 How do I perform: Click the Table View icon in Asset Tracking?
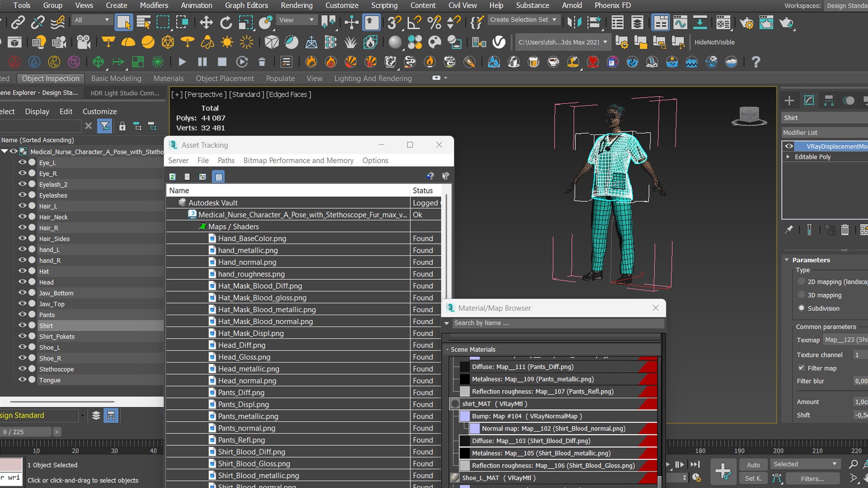coord(219,177)
